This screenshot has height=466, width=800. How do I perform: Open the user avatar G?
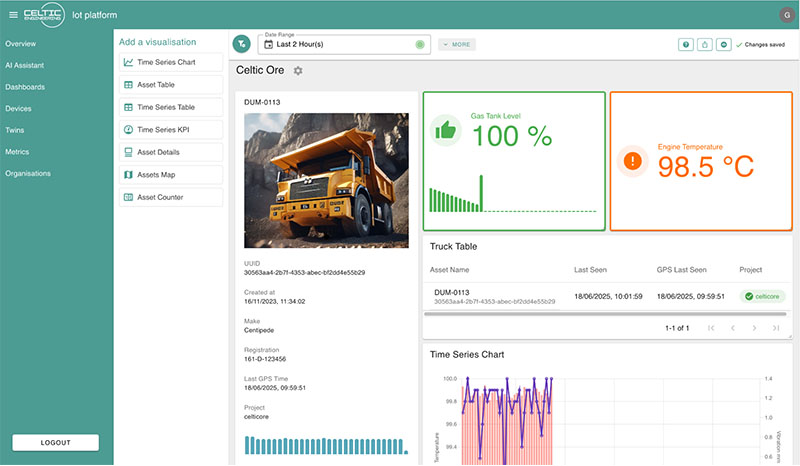point(787,15)
